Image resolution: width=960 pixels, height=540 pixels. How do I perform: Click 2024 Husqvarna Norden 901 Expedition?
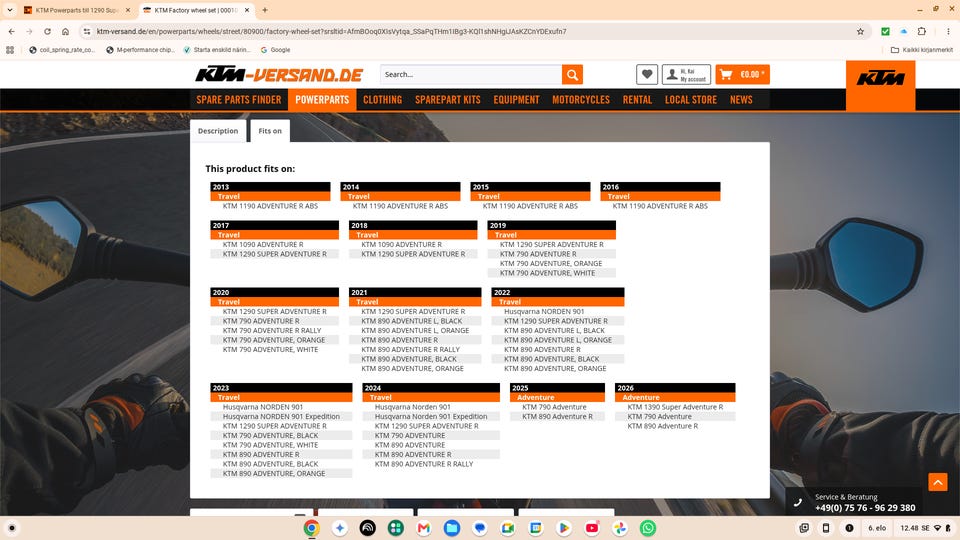[x=431, y=416]
